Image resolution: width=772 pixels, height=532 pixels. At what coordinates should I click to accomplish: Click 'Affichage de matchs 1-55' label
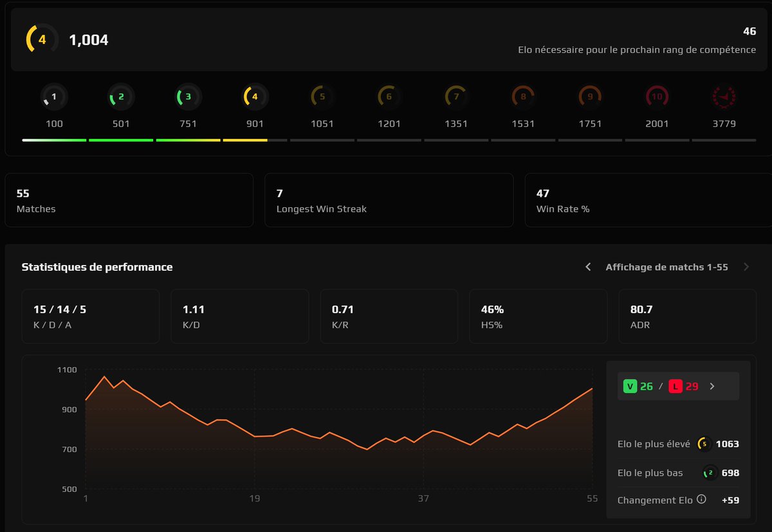coord(667,267)
